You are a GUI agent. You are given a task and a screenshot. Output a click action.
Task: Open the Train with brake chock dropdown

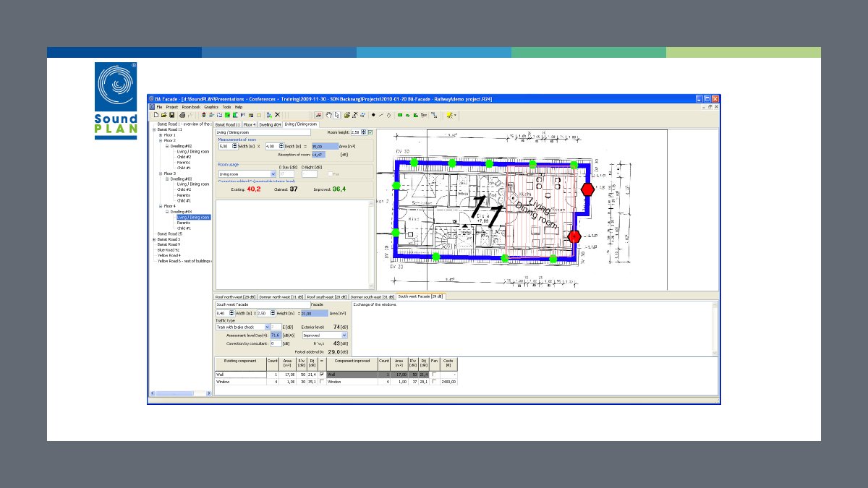tap(267, 327)
